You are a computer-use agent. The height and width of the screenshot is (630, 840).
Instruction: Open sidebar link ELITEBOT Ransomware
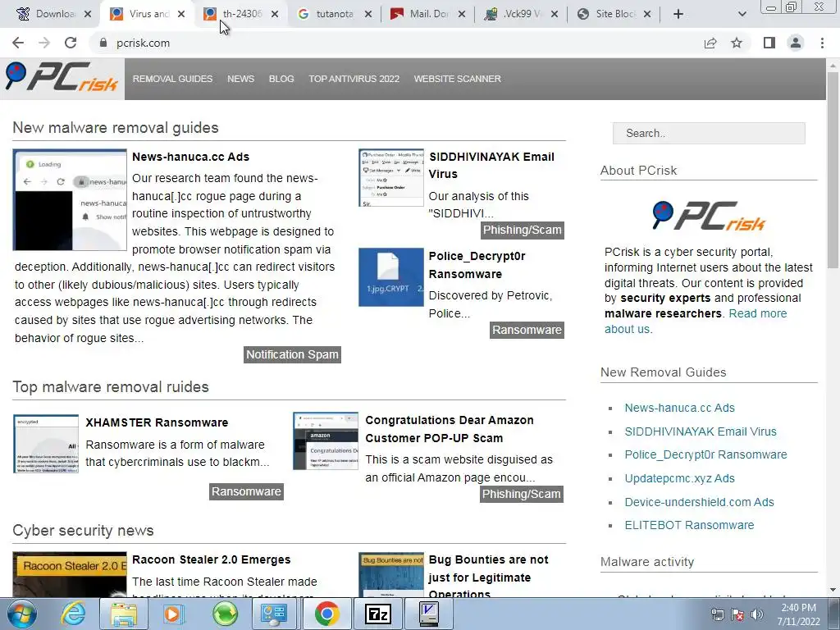pyautogui.click(x=689, y=525)
